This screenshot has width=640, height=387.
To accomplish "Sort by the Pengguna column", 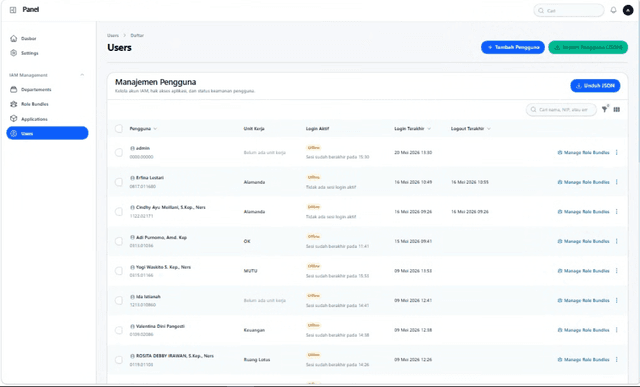I will (x=143, y=129).
